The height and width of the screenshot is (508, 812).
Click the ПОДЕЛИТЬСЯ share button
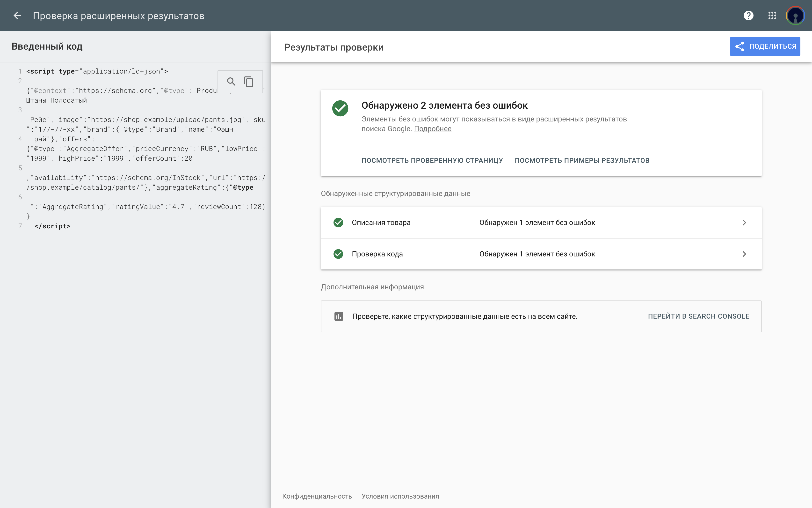click(x=765, y=46)
